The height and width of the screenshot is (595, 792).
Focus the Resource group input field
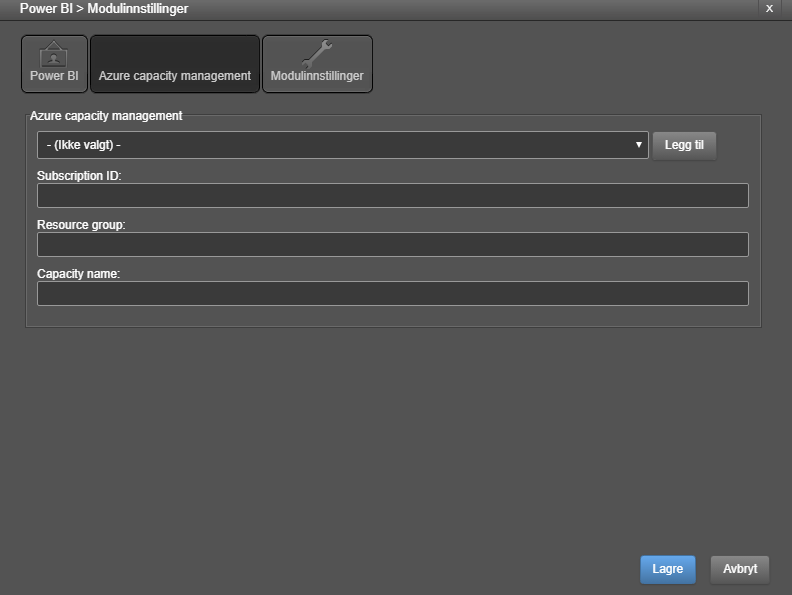tap(392, 244)
